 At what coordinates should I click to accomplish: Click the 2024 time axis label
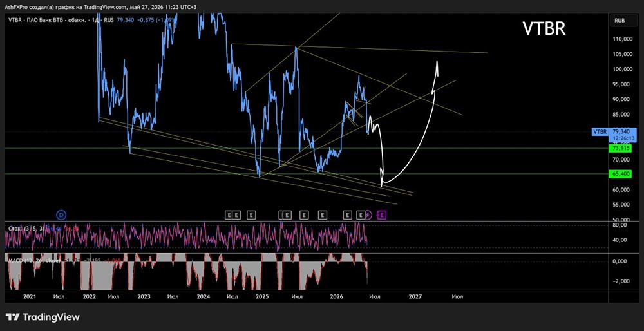pos(204,296)
